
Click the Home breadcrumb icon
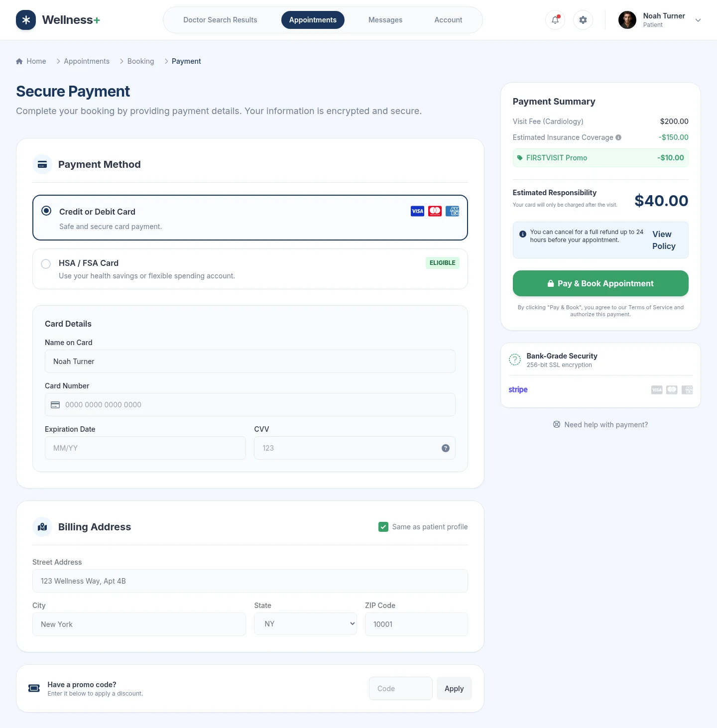(19, 61)
